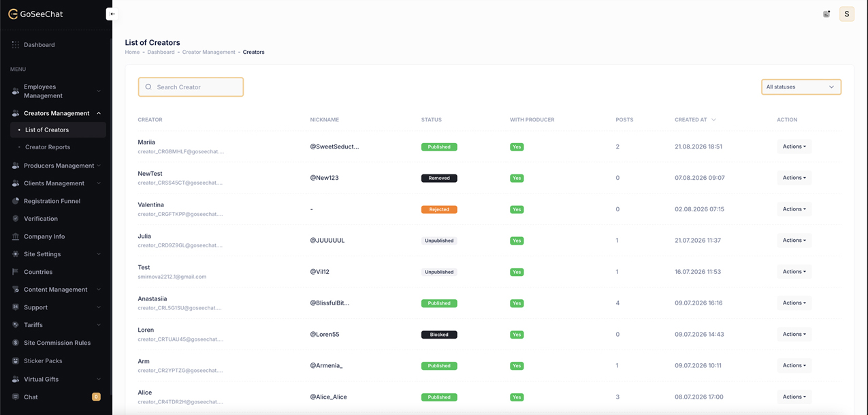Open the Actions dropdown for Mariia
868x415 pixels.
tap(794, 147)
